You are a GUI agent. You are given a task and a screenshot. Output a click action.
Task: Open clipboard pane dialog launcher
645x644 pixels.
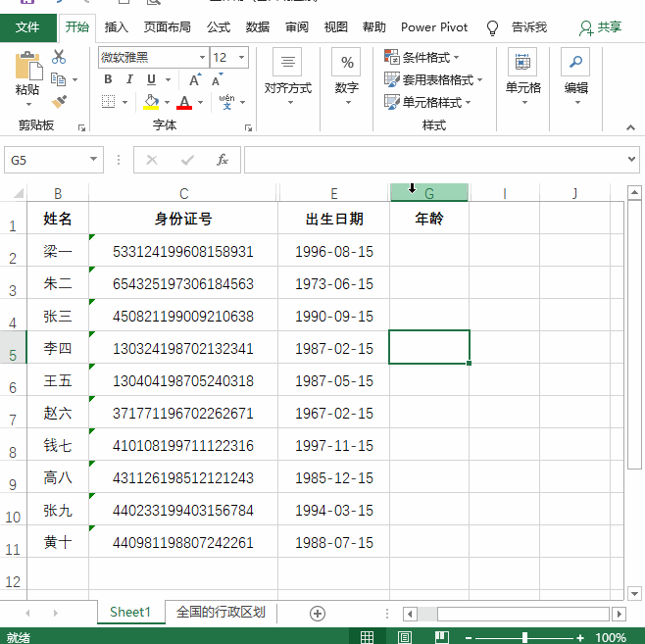pyautogui.click(x=81, y=127)
